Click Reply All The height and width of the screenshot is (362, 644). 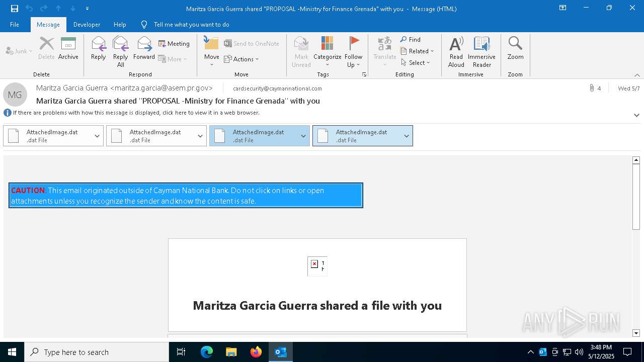[x=121, y=51]
